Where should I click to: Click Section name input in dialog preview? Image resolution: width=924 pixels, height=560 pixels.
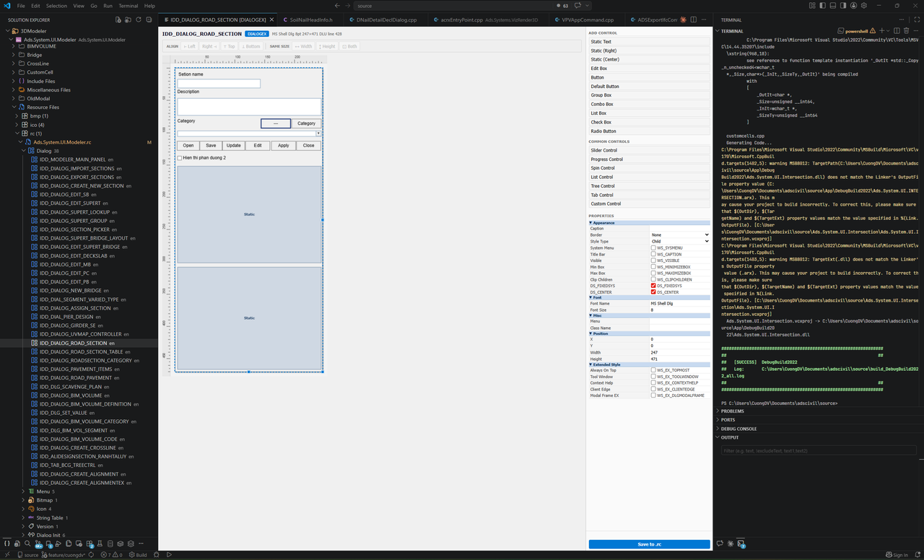[x=219, y=84]
